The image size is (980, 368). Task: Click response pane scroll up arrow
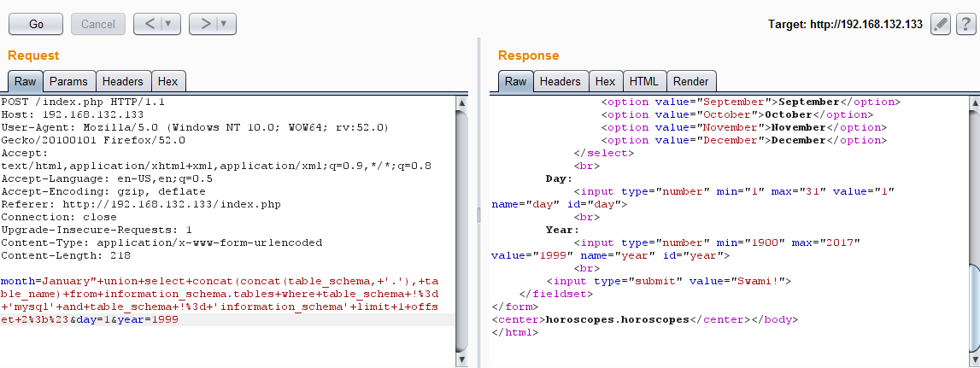[x=974, y=102]
